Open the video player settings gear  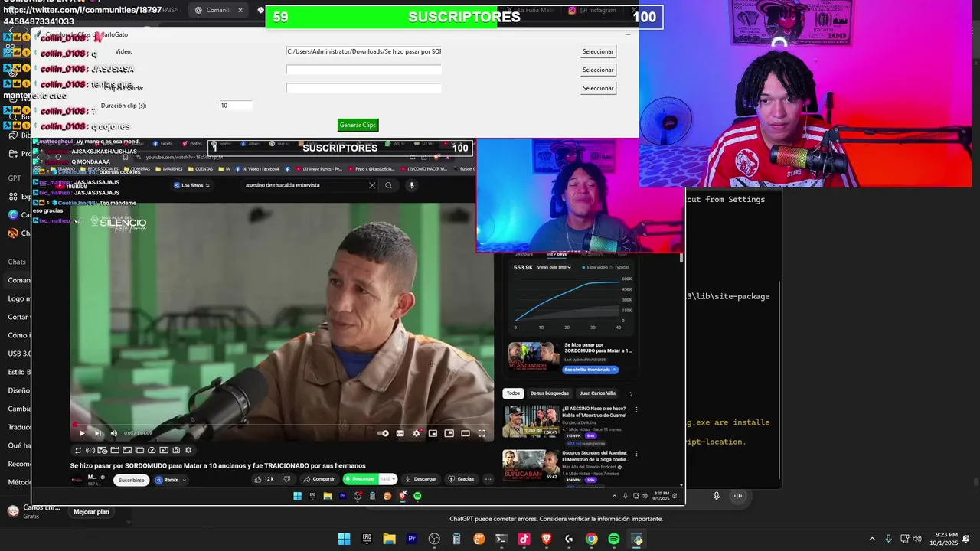[x=416, y=433]
